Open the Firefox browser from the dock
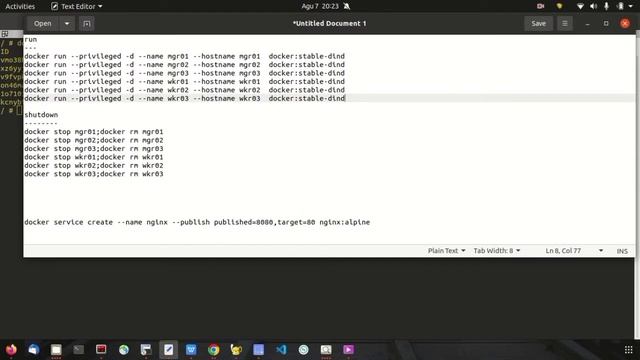Viewport: 640px width, 360px height. click(11, 350)
